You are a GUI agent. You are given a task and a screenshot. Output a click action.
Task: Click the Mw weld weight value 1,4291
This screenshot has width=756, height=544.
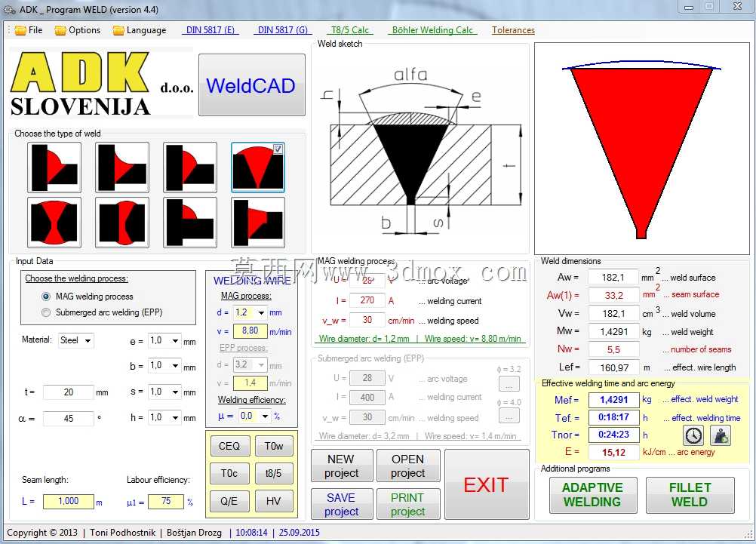pyautogui.click(x=613, y=332)
